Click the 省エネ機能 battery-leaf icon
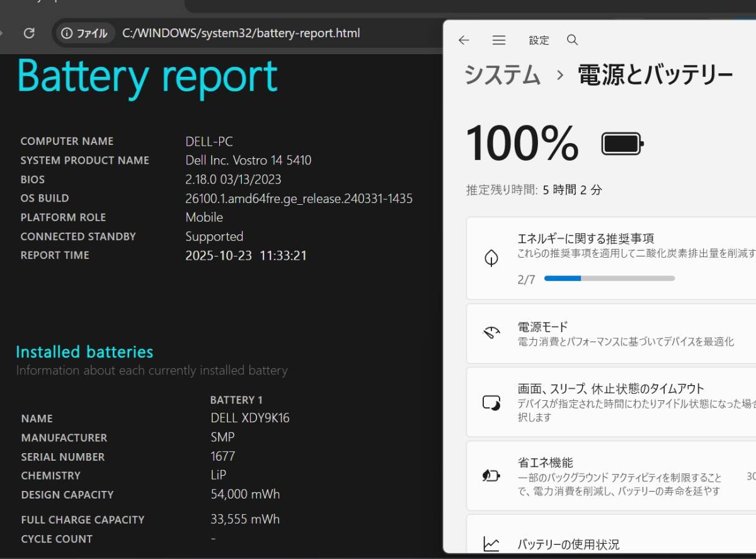The image size is (756, 559). (x=492, y=476)
